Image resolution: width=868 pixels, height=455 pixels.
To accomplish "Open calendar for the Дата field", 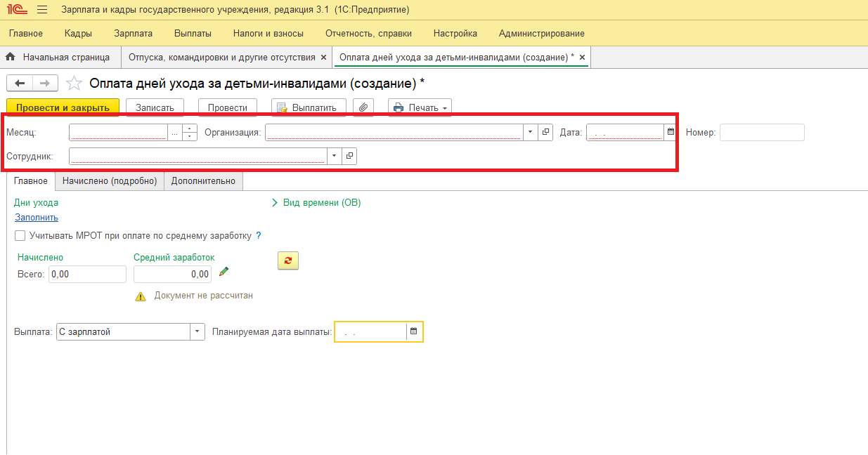I will pyautogui.click(x=671, y=132).
